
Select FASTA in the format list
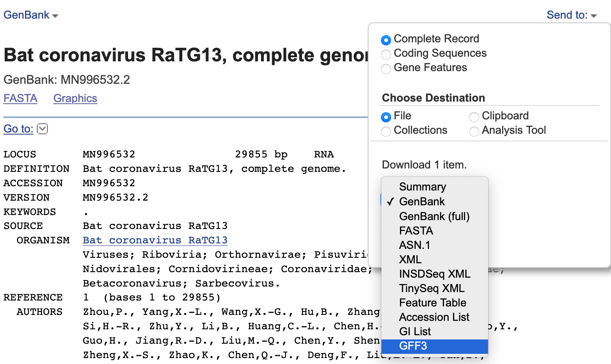[x=435, y=231]
